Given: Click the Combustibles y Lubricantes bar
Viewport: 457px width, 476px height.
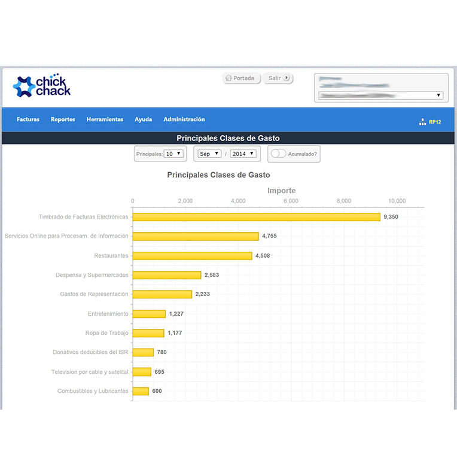Looking at the screenshot, I should click(141, 391).
